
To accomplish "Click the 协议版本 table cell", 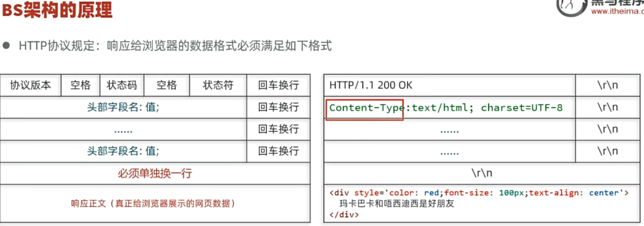I will 31,86.
